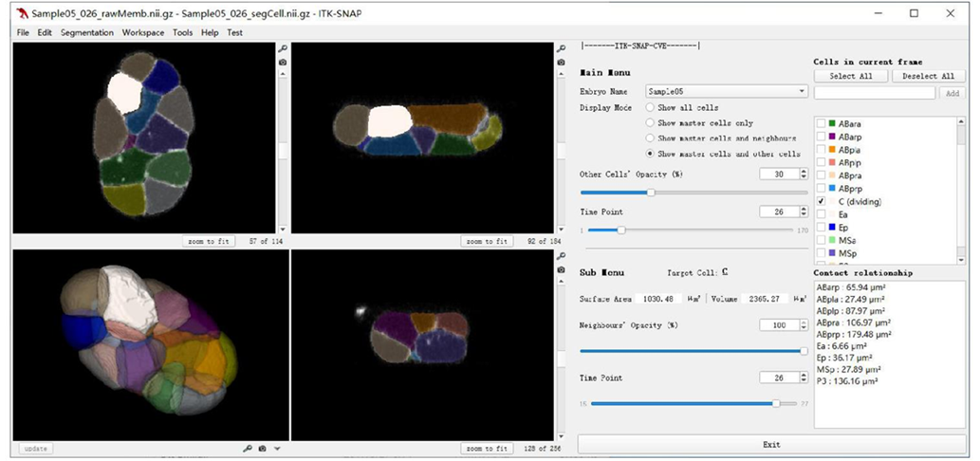Capture a screenshot of the 3D render view
Image resolution: width=980 pixels, height=461 pixels.
coord(262,448)
